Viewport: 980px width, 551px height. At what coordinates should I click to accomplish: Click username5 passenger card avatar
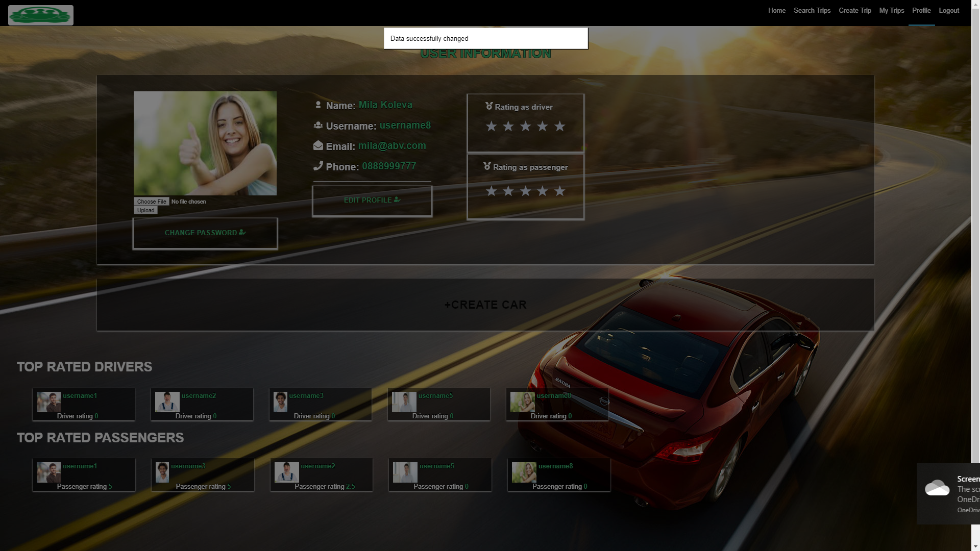click(405, 472)
